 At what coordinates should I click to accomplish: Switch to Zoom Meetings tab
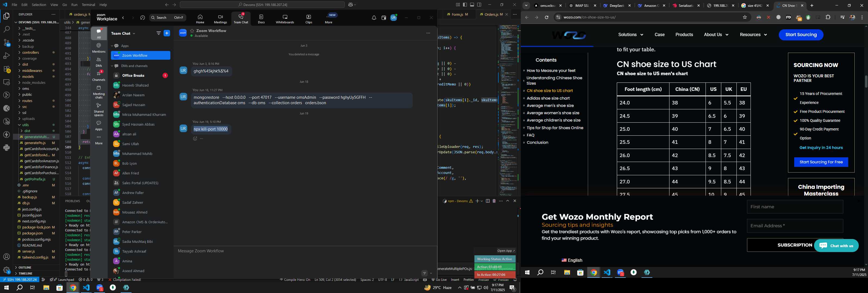pyautogui.click(x=220, y=19)
